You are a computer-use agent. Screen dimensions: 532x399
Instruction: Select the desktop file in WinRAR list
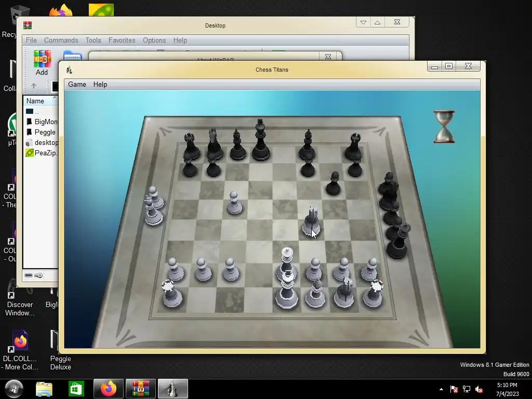(x=42, y=142)
